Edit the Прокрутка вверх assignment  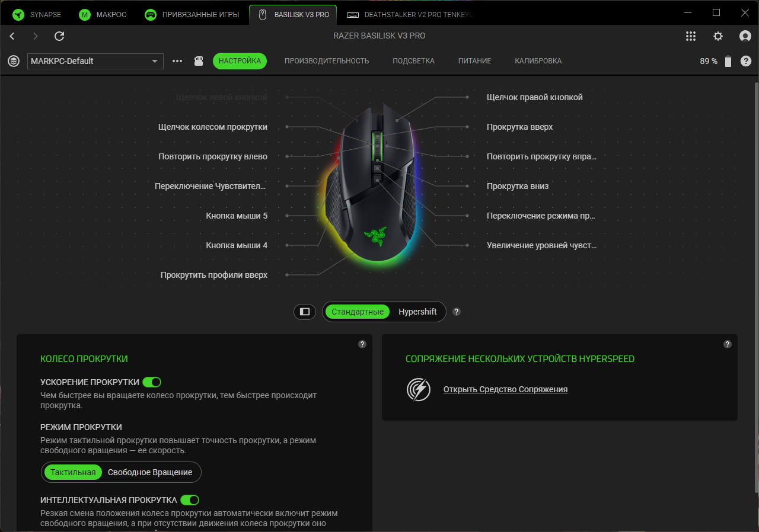coord(520,127)
